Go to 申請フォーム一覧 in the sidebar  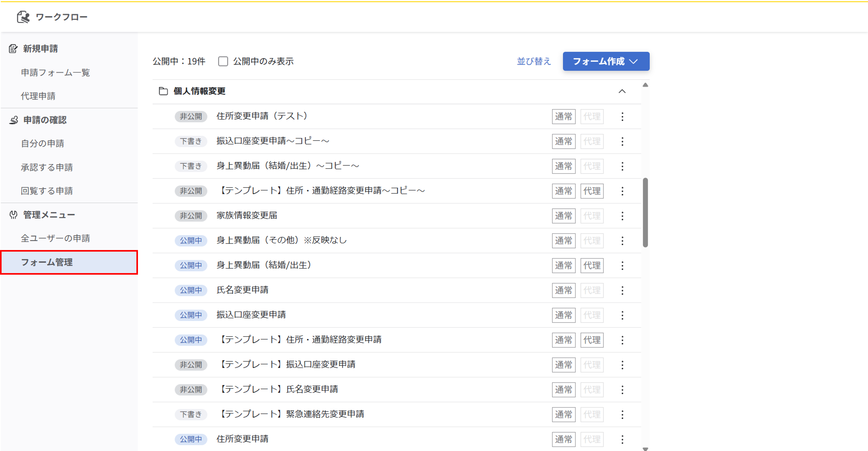pos(55,73)
